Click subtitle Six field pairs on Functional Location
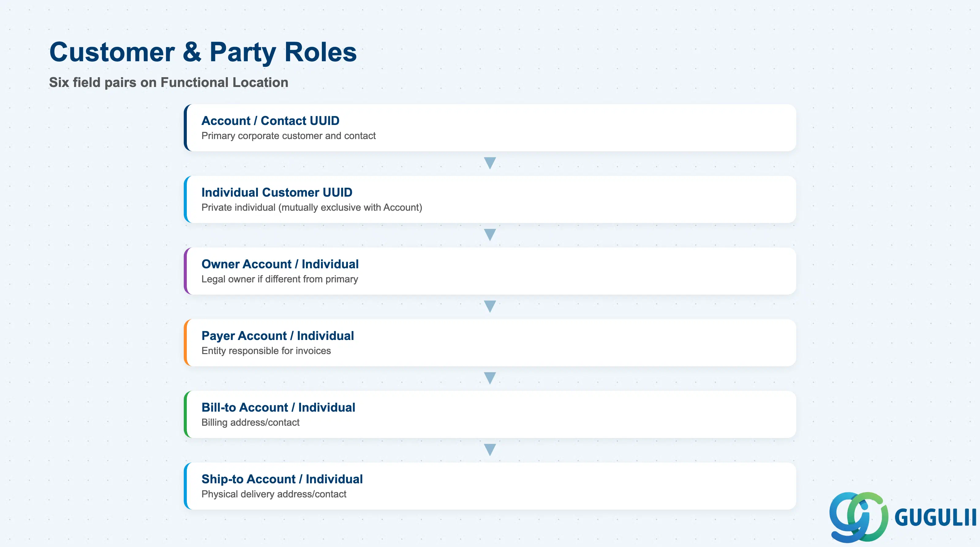 [168, 82]
